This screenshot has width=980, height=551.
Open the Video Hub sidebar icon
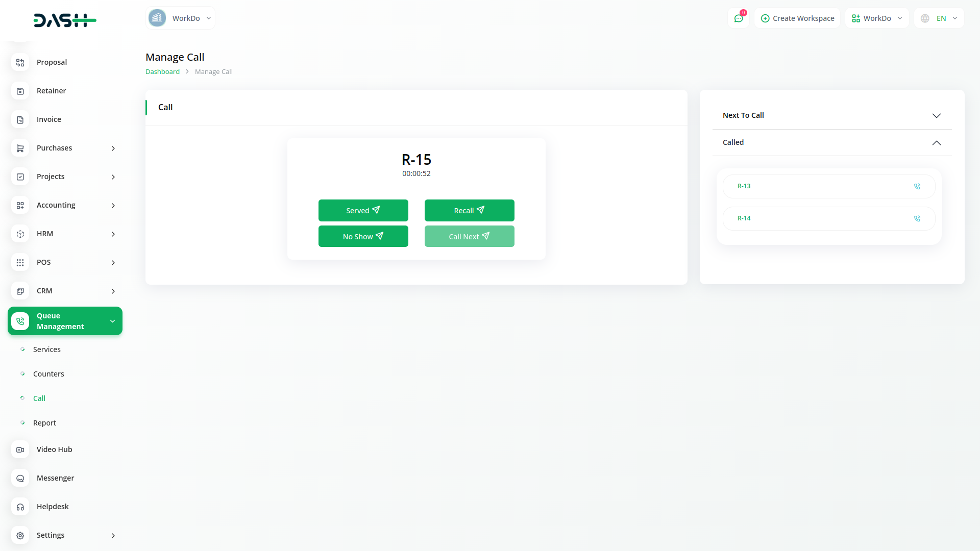tap(20, 449)
